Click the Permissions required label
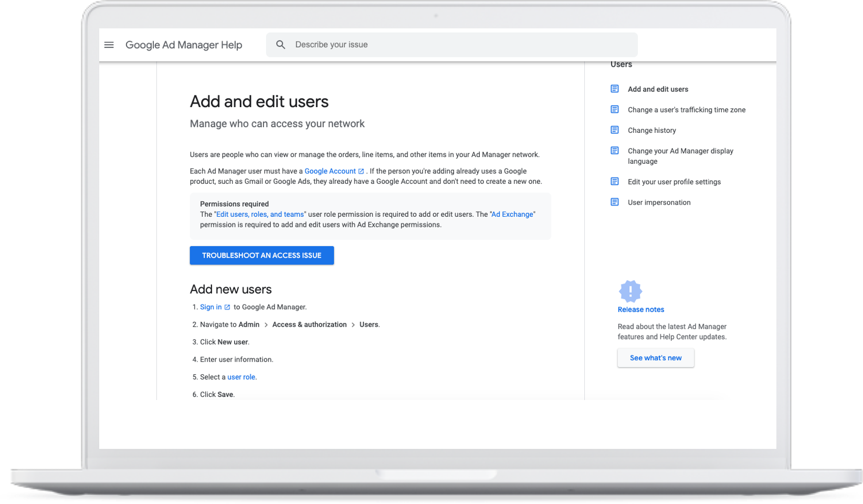 point(234,204)
